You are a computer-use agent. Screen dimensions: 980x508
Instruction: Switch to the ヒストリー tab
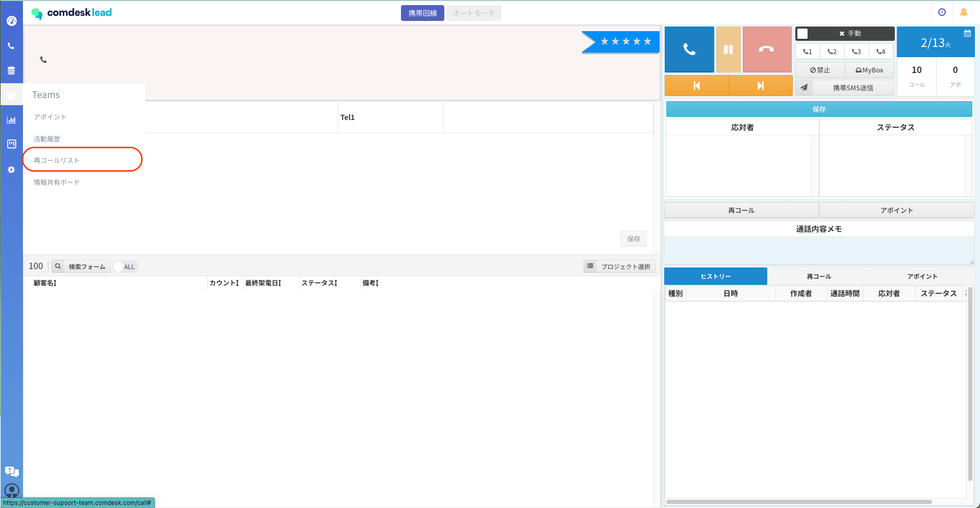(x=715, y=276)
